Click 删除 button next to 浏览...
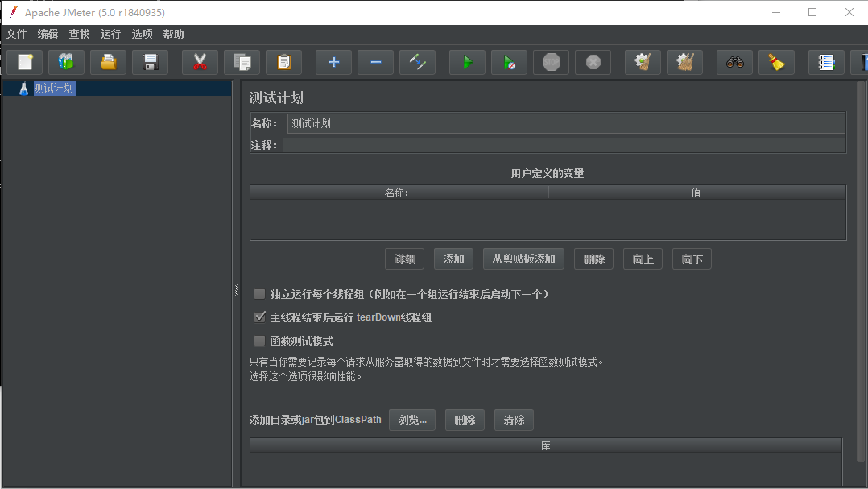 point(465,420)
